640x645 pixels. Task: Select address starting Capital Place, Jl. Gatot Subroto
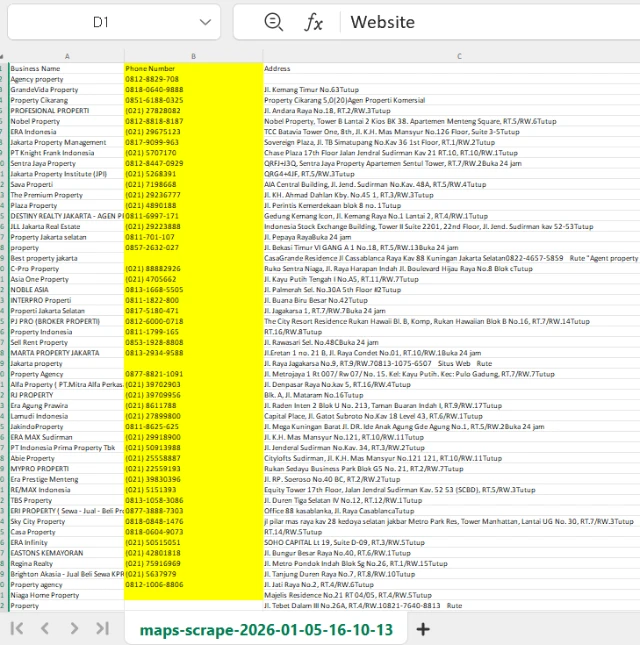click(x=451, y=416)
